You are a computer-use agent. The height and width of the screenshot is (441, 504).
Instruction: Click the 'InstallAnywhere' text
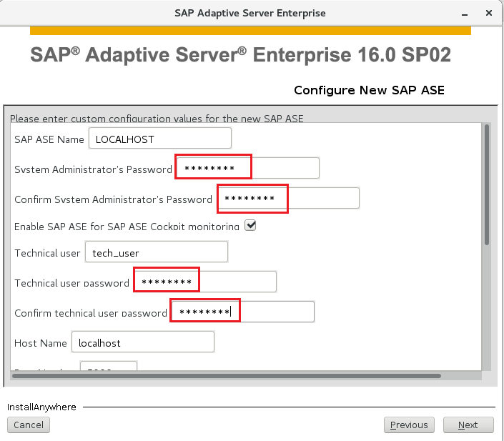41,407
